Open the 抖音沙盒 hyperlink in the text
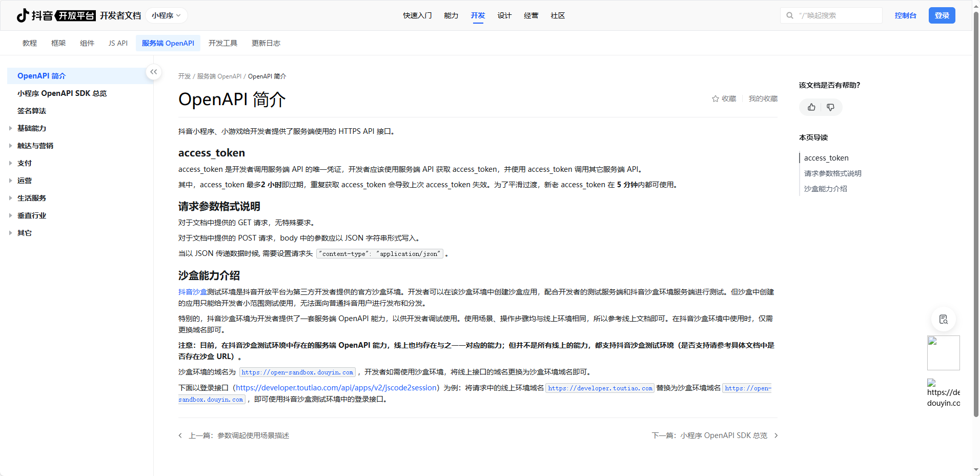Viewport: 980px width, 476px height. [192, 292]
